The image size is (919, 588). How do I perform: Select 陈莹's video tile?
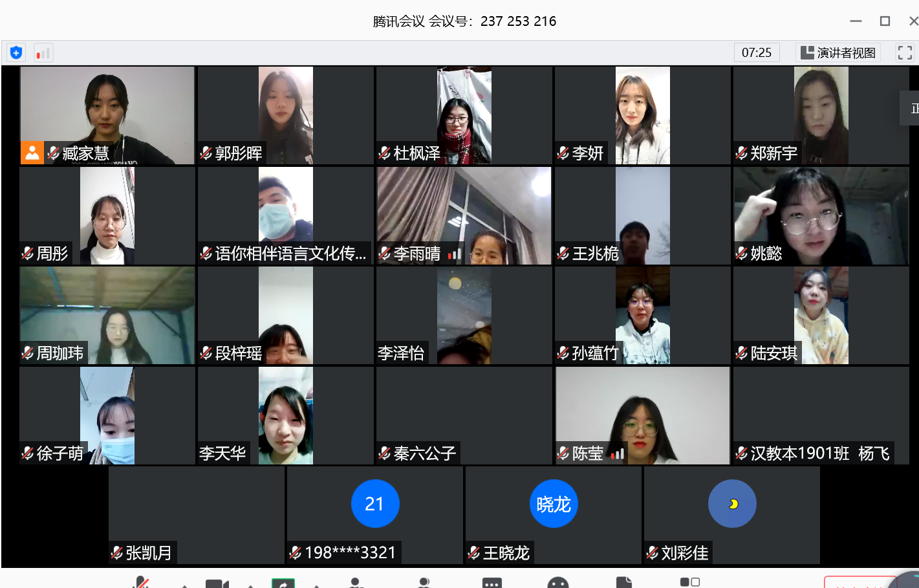tap(643, 415)
